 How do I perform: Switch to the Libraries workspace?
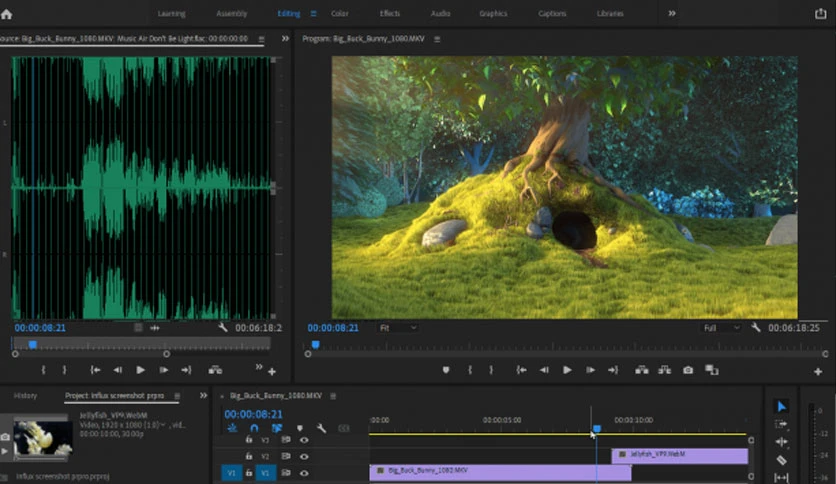coord(610,14)
